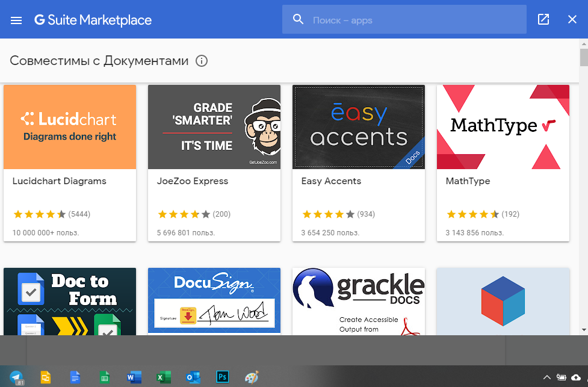Close the G Suite Marketplace dialog

(x=572, y=20)
